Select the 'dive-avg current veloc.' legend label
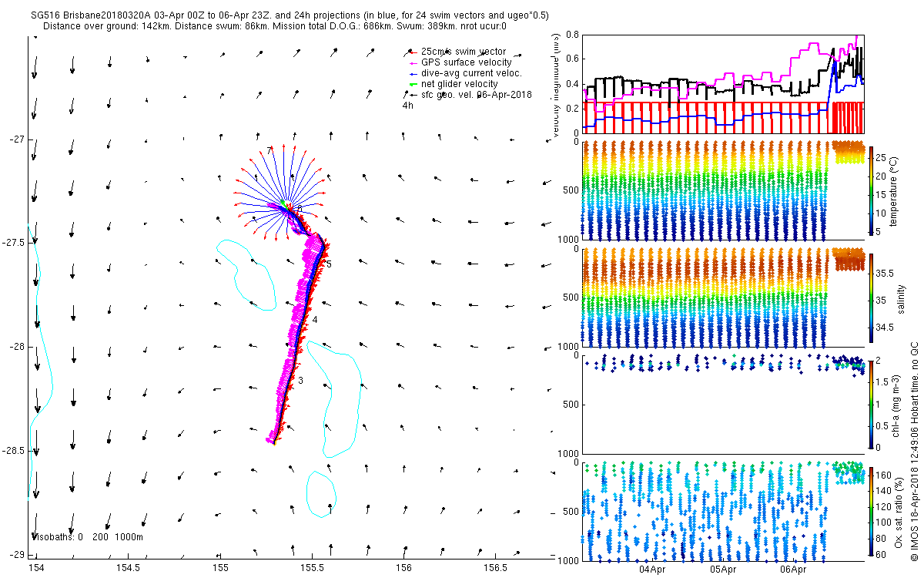 point(472,72)
